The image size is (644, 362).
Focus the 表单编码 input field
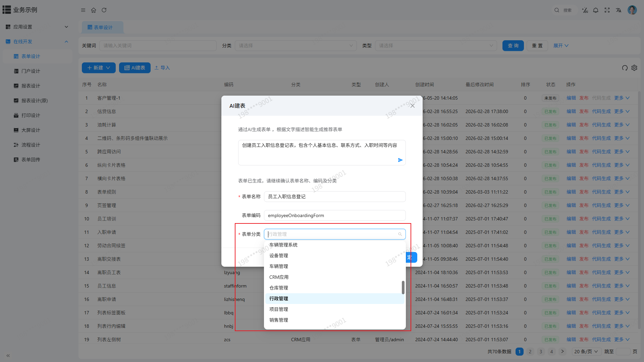[x=335, y=215]
